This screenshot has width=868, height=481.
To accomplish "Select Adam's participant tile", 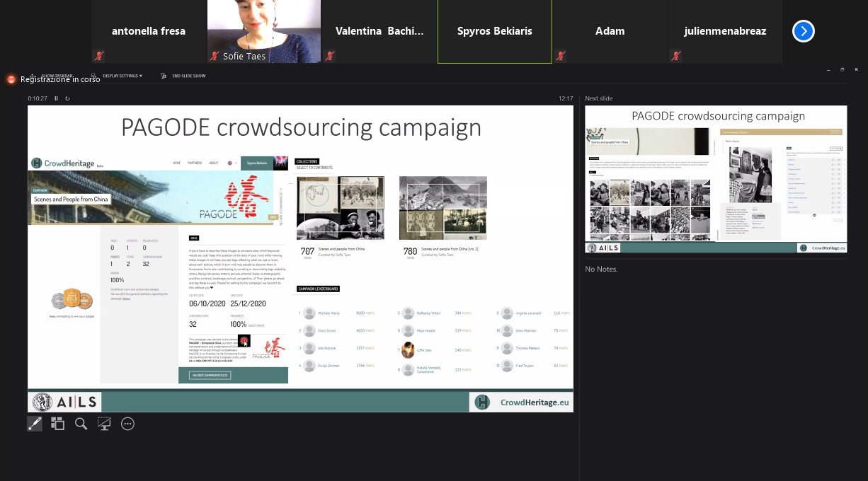I will point(610,32).
